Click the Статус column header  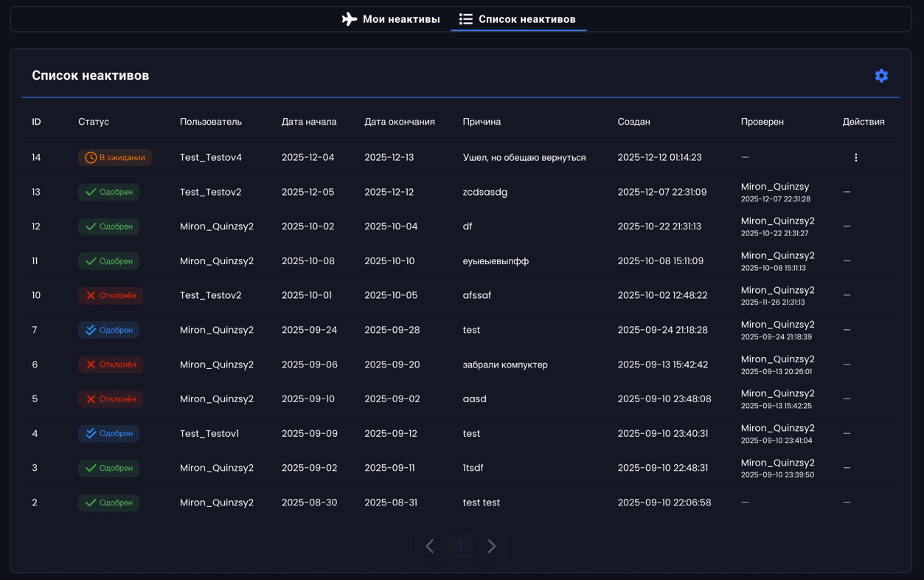coord(94,122)
